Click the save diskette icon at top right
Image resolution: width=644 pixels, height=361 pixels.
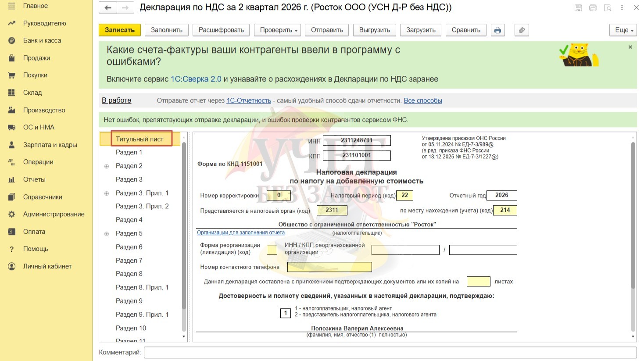tap(578, 7)
